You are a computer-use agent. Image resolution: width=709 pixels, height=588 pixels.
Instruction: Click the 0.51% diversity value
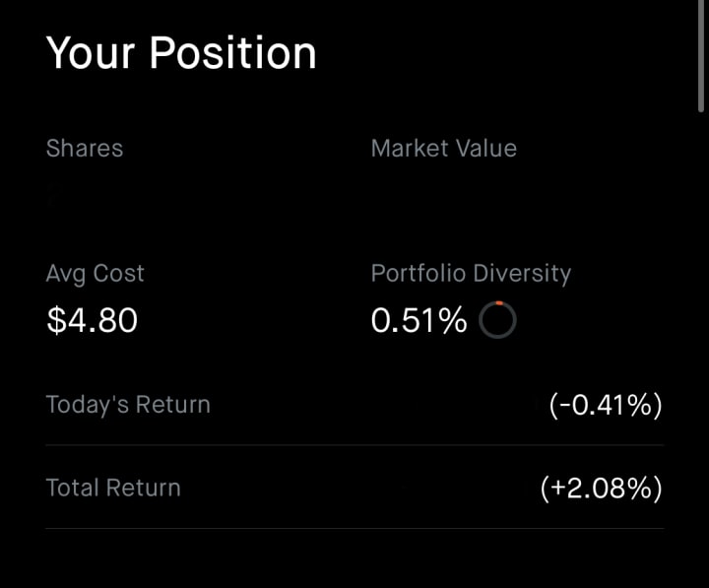[x=419, y=320]
